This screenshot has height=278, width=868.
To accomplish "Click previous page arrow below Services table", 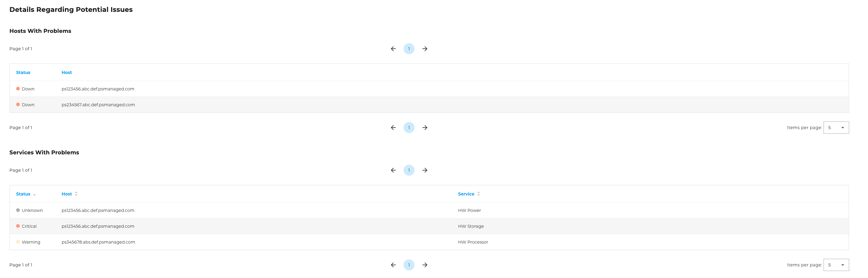I will click(393, 265).
